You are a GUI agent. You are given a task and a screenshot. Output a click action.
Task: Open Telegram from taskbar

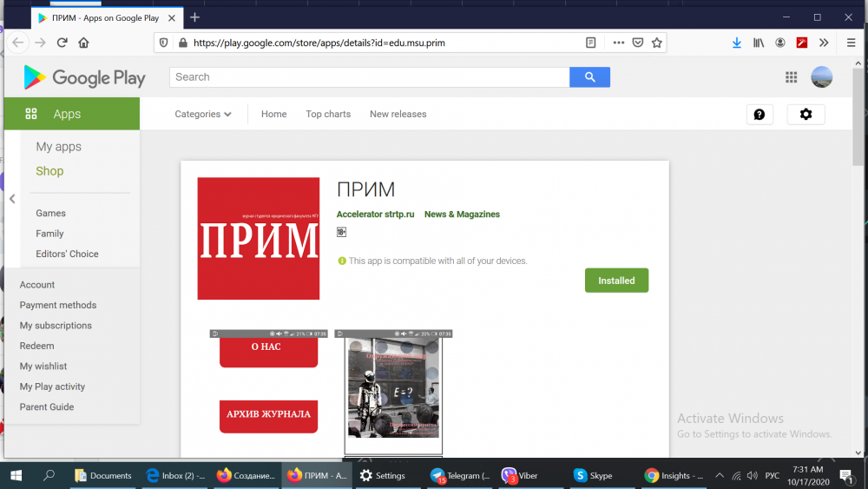[x=459, y=475]
